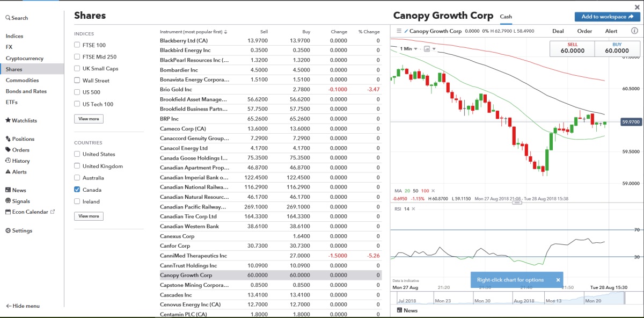Image resolution: width=644 pixels, height=318 pixels.
Task: Sort the table by the Sell column
Action: point(264,32)
